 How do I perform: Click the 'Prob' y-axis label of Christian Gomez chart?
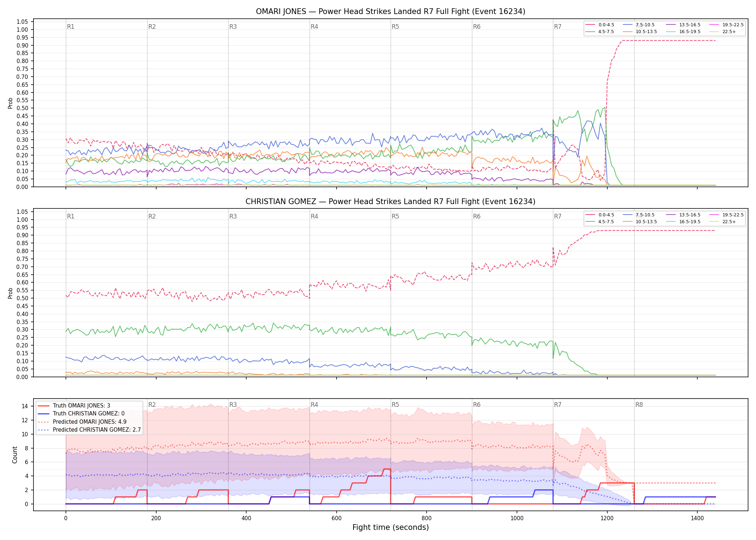pos(10,293)
